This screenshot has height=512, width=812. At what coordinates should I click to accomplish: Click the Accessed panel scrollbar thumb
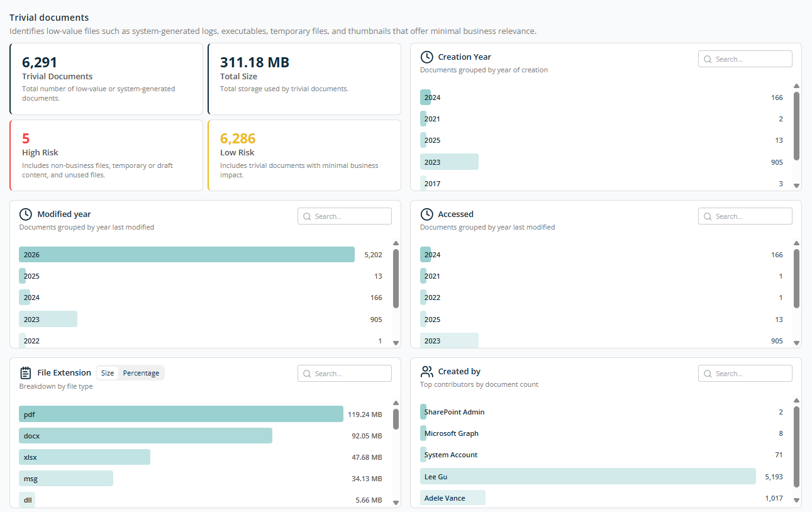tap(797, 279)
